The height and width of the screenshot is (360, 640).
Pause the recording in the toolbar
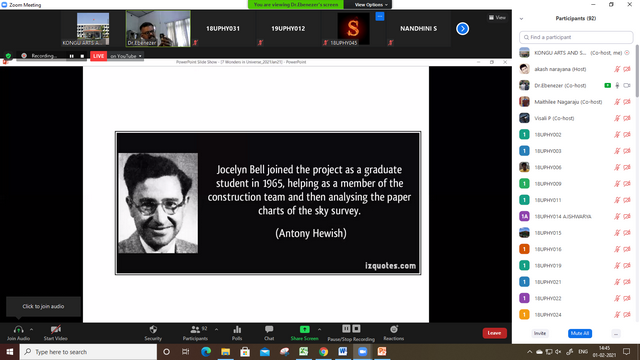coord(346,329)
